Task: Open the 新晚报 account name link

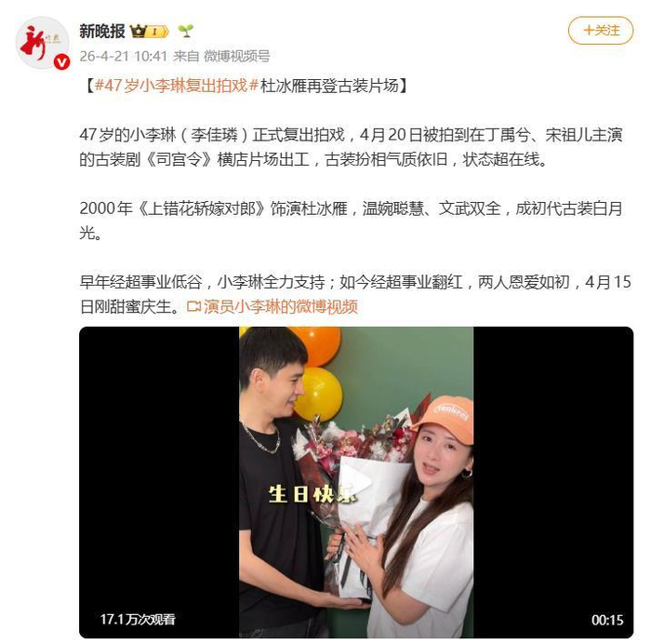Action: tap(102, 31)
